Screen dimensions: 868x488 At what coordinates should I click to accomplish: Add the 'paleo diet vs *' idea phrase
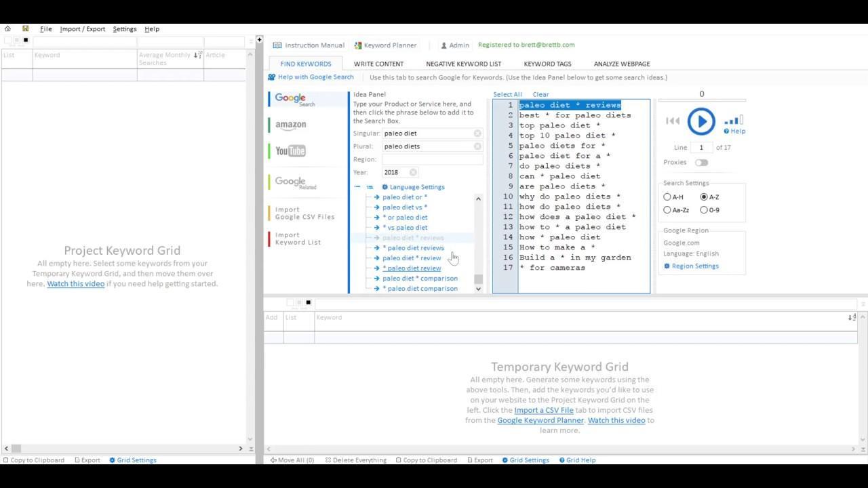click(x=404, y=207)
